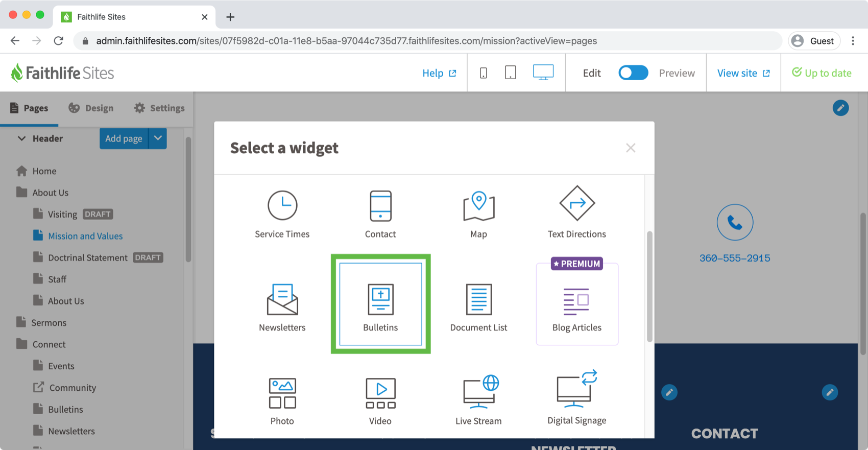Screen dimensions: 868x450
Task: Switch to the Design tab
Action: (91, 108)
